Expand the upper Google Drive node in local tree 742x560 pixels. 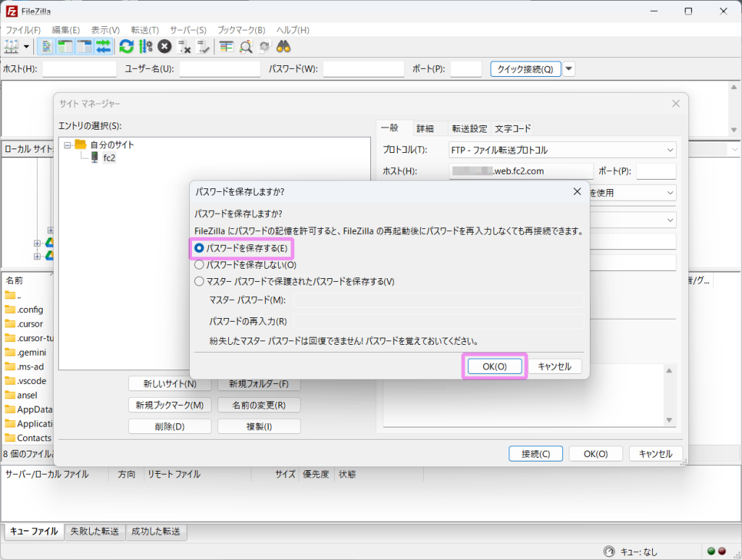(37, 243)
